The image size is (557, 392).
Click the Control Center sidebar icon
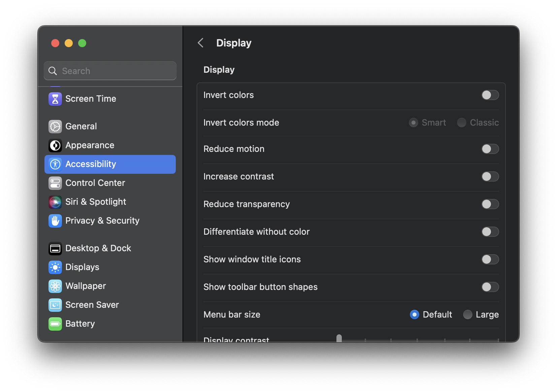(x=55, y=183)
